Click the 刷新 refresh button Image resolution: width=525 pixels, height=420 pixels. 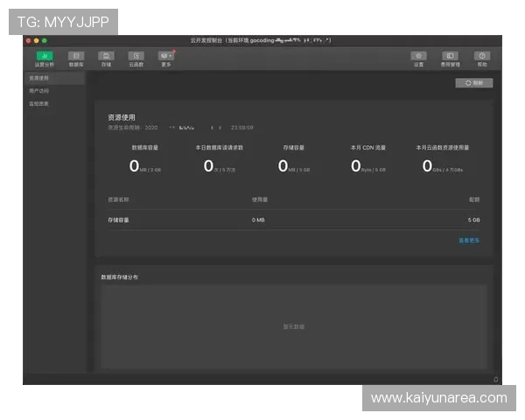(x=473, y=83)
